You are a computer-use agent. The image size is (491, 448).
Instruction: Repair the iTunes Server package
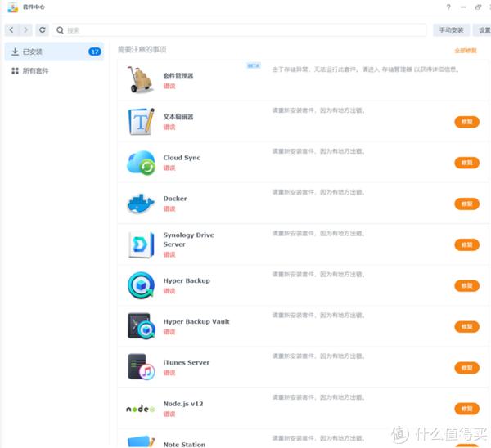click(x=467, y=368)
